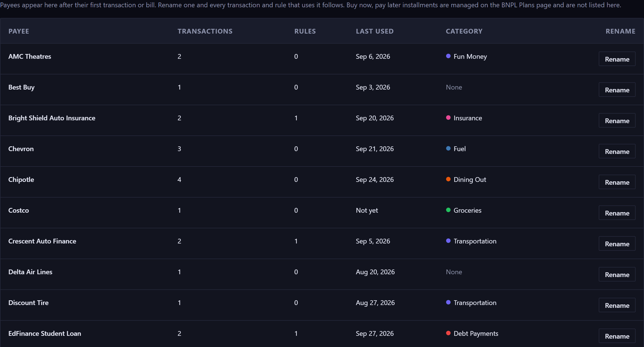Rename EdFinance Student Loan payee
This screenshot has width=644, height=347.
617,336
